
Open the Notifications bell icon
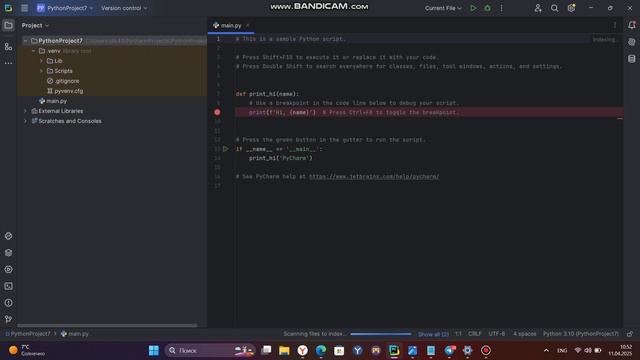point(632,25)
